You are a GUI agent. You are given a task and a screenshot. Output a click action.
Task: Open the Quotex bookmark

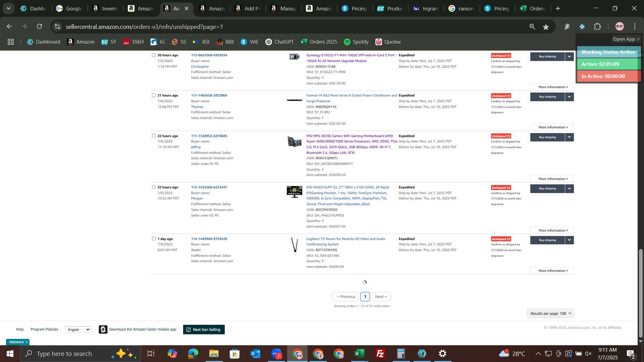point(388,42)
